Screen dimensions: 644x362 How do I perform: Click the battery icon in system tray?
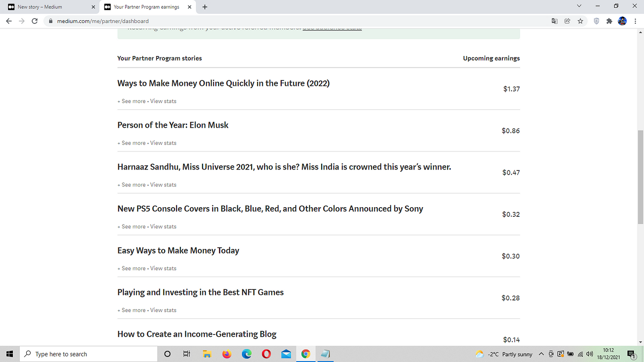[x=570, y=354]
